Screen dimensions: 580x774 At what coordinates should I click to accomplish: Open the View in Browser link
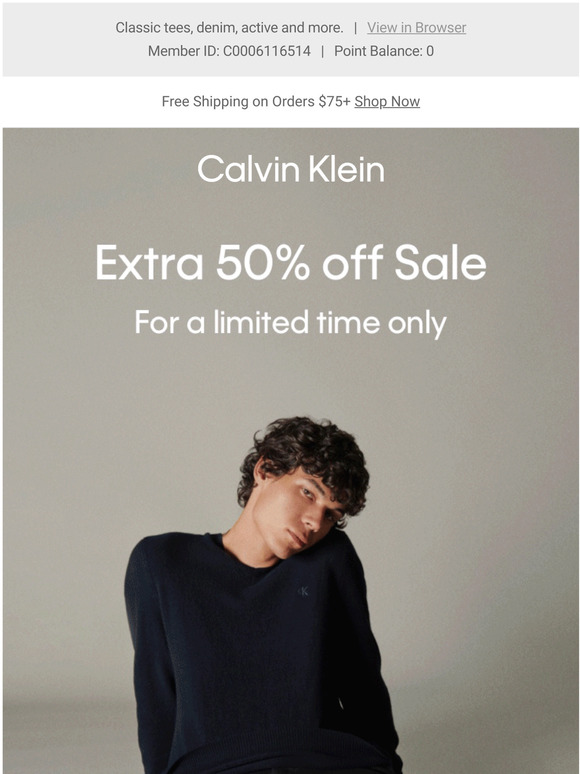[416, 28]
